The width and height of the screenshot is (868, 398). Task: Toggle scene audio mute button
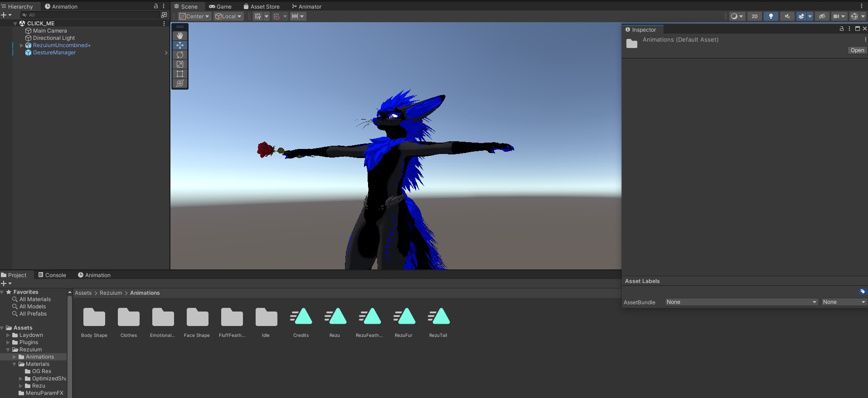pyautogui.click(x=787, y=16)
